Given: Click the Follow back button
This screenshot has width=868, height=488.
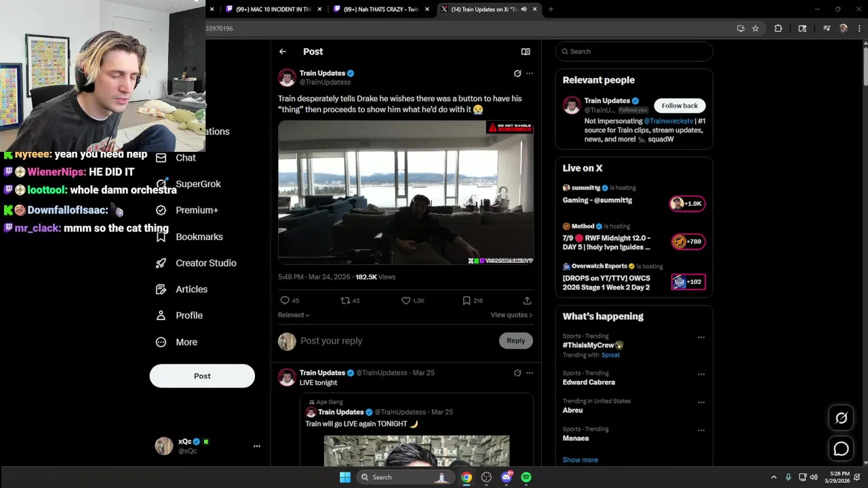Looking at the screenshot, I should (679, 106).
